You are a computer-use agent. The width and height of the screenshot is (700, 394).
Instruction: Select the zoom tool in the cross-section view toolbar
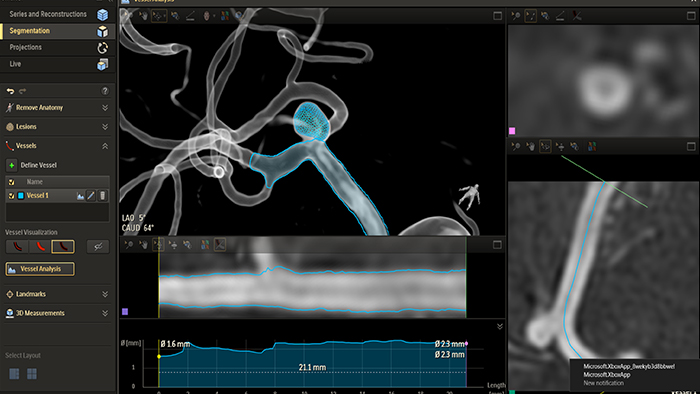516,16
